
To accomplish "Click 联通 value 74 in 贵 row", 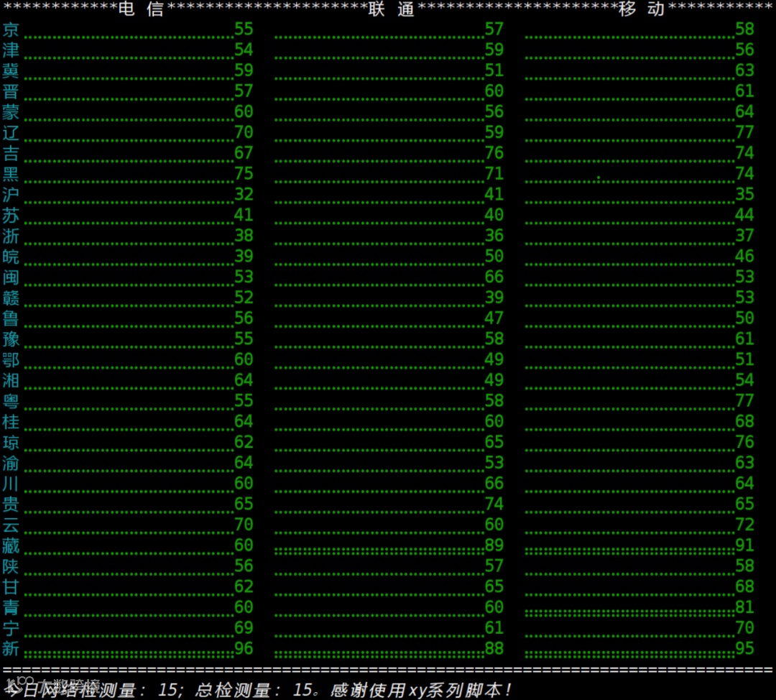I will click(494, 504).
